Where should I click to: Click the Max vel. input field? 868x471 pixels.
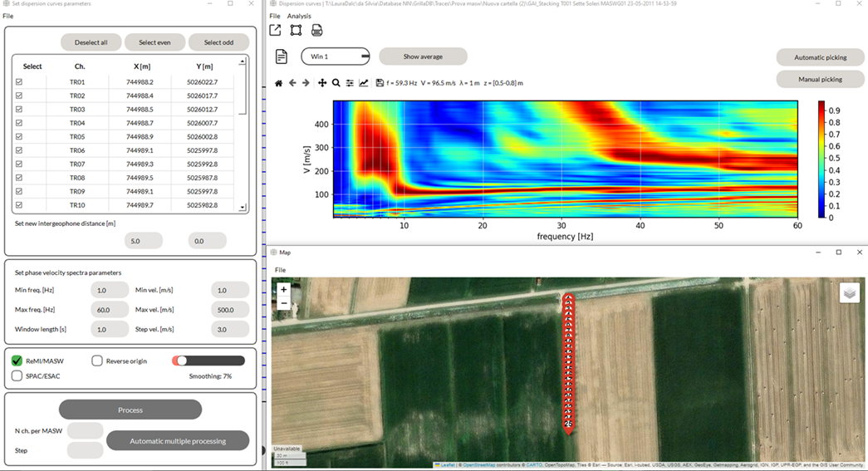(x=230, y=310)
